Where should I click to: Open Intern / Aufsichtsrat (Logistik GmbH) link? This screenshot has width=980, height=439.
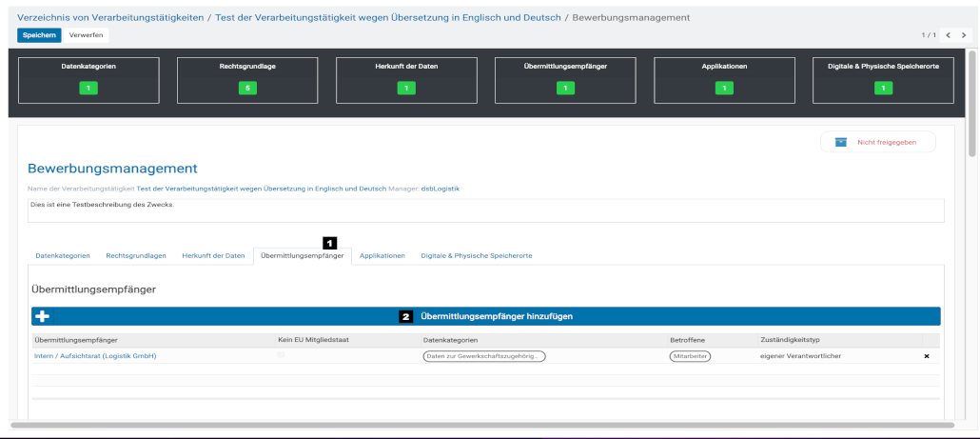pos(95,356)
